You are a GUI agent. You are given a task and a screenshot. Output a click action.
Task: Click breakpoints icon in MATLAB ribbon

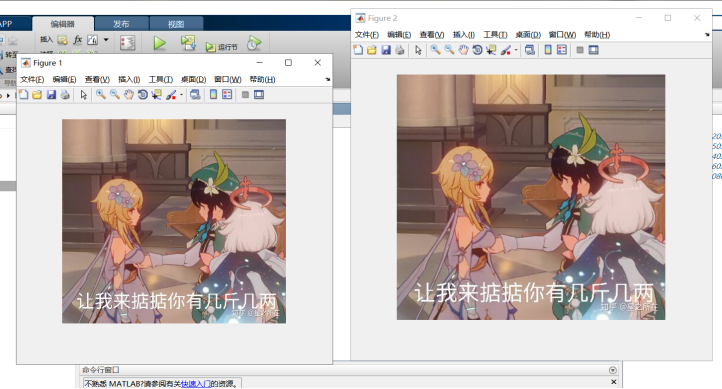[x=128, y=43]
